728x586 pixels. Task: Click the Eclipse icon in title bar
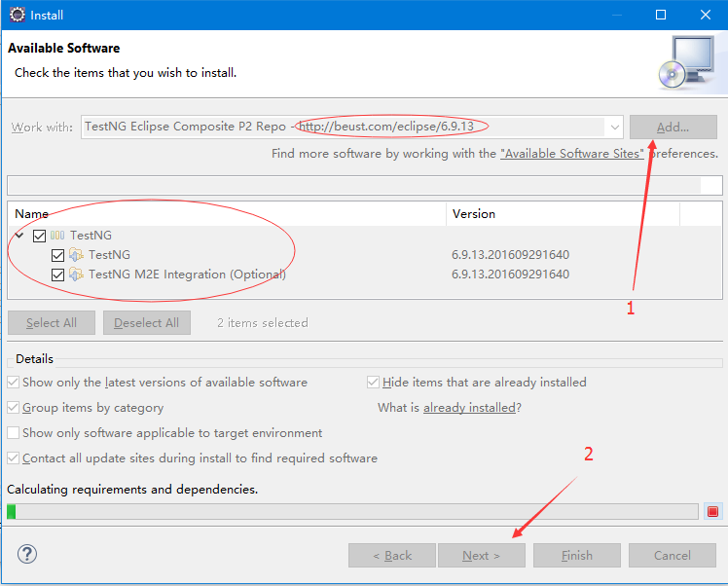click(x=18, y=15)
